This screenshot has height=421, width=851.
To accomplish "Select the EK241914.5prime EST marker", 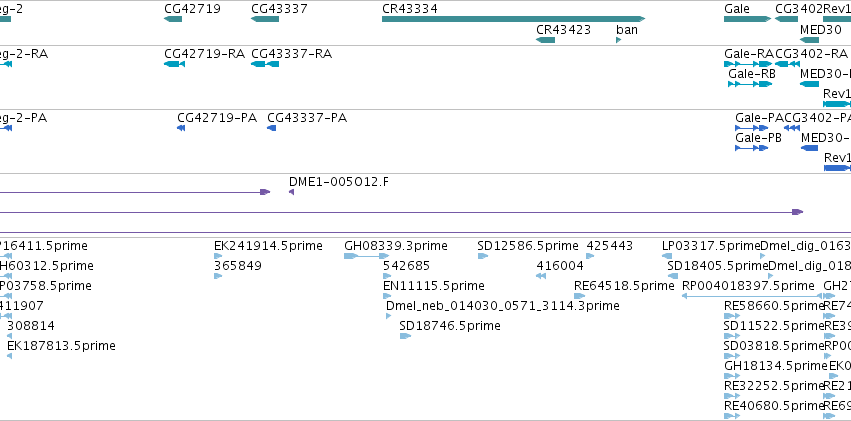I will (x=218, y=256).
